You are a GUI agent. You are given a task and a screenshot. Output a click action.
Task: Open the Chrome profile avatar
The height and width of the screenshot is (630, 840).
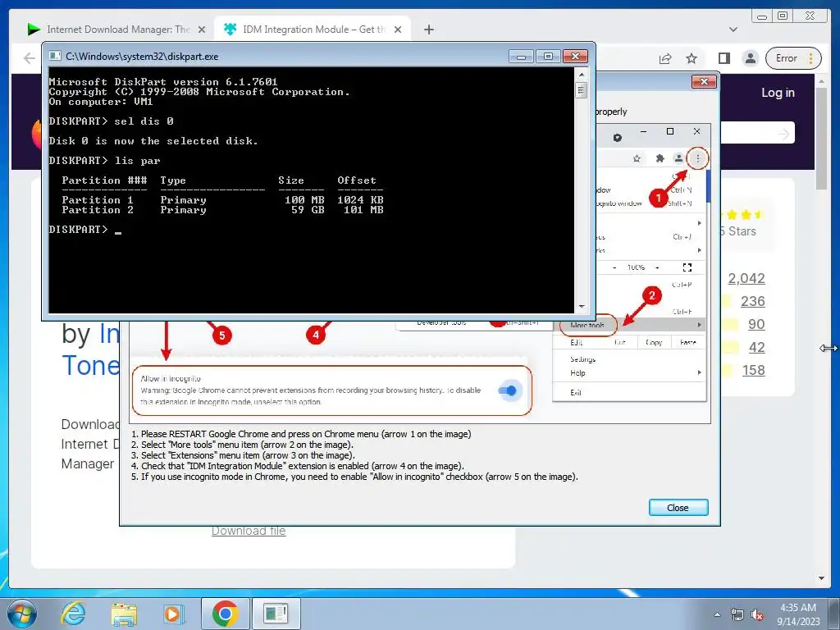click(751, 58)
